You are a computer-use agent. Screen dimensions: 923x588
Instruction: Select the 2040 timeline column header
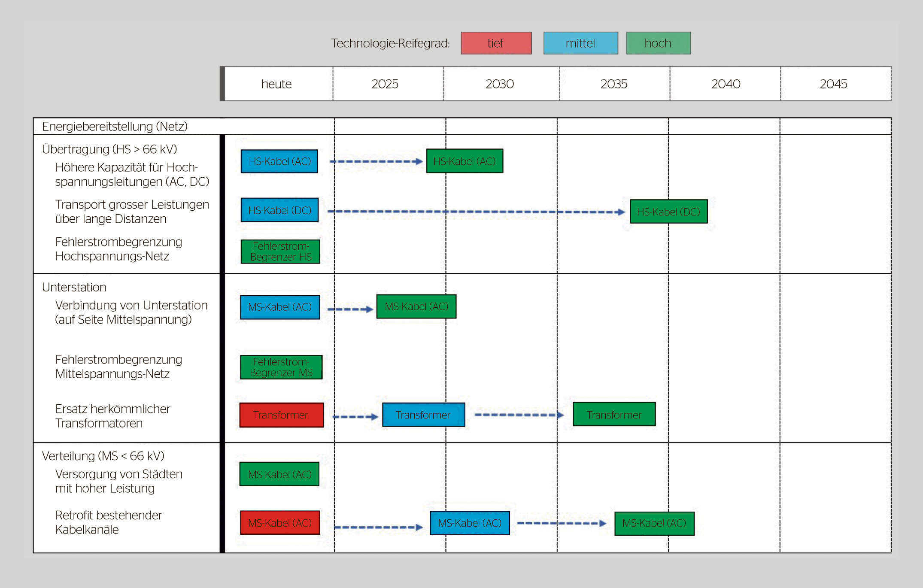(x=726, y=84)
